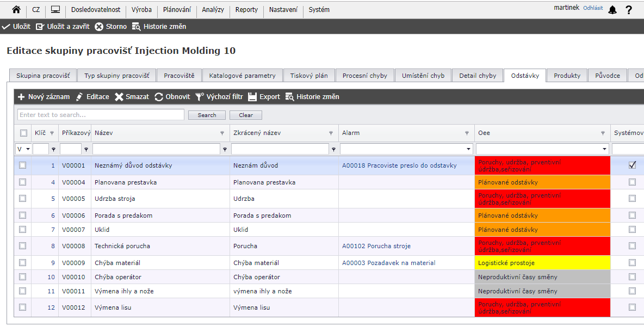Toggle the select-all header checkbox
Viewport: 644px width, 326px height.
pyautogui.click(x=23, y=133)
